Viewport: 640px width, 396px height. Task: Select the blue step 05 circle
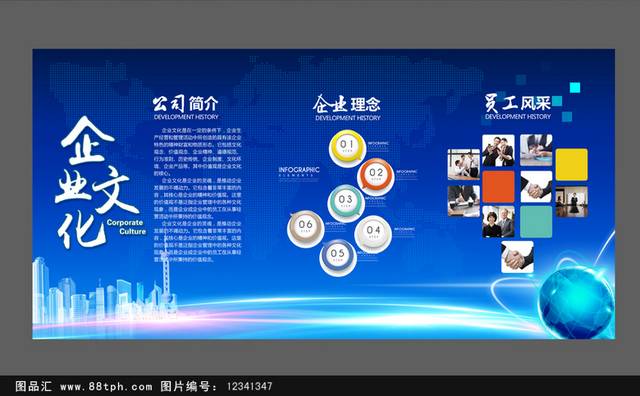click(x=338, y=257)
